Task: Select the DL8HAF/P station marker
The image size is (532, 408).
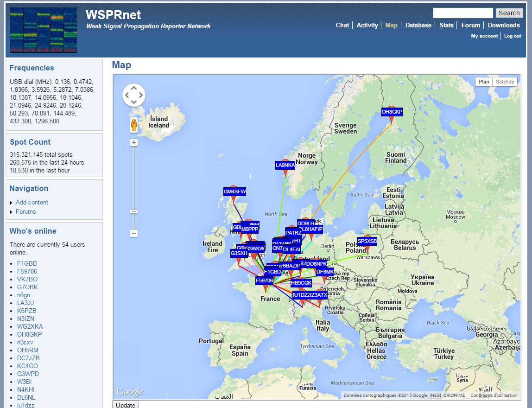Action: click(312, 229)
